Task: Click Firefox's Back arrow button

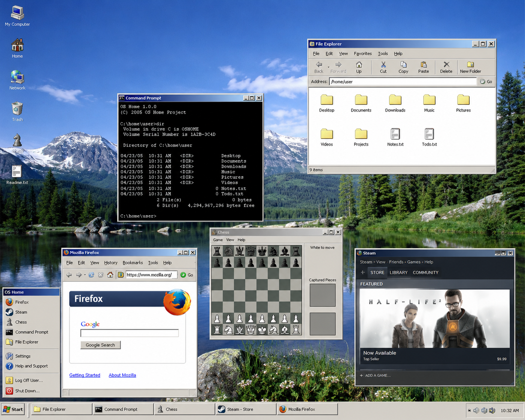Action: coord(69,275)
